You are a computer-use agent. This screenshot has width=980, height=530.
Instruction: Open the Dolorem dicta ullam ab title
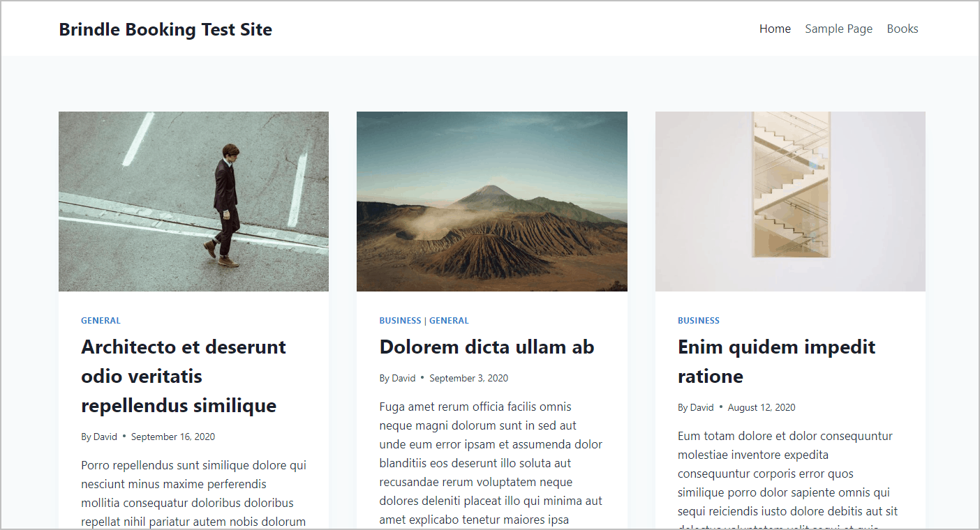click(x=487, y=347)
